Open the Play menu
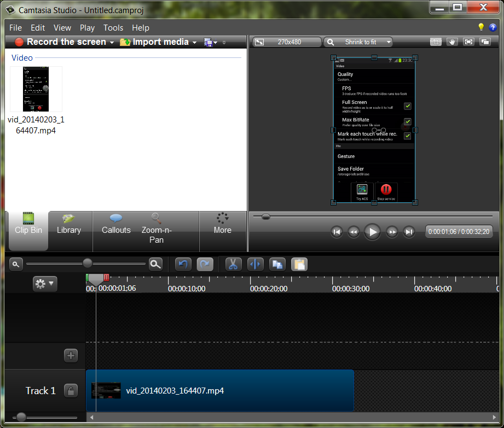This screenshot has height=428, width=504. pos(87,28)
